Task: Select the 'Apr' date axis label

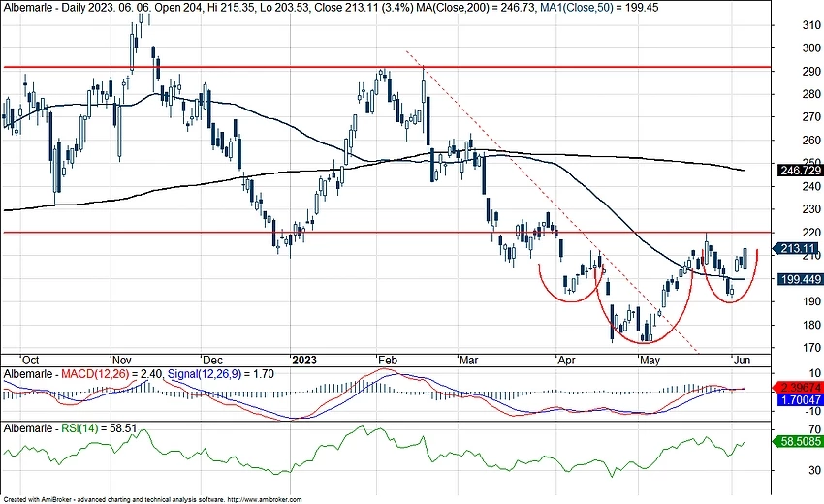Action: pyautogui.click(x=566, y=360)
